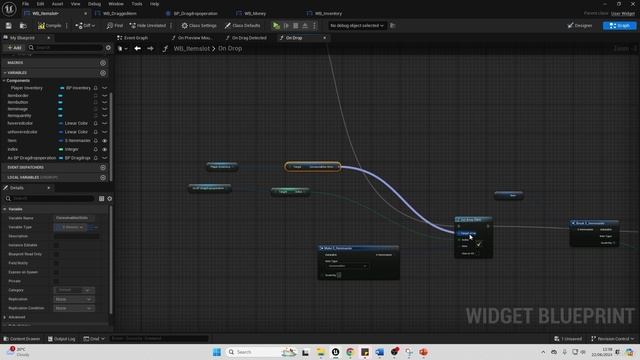The image size is (640, 360).
Task: Open the Debug menu
Action: (94, 4)
